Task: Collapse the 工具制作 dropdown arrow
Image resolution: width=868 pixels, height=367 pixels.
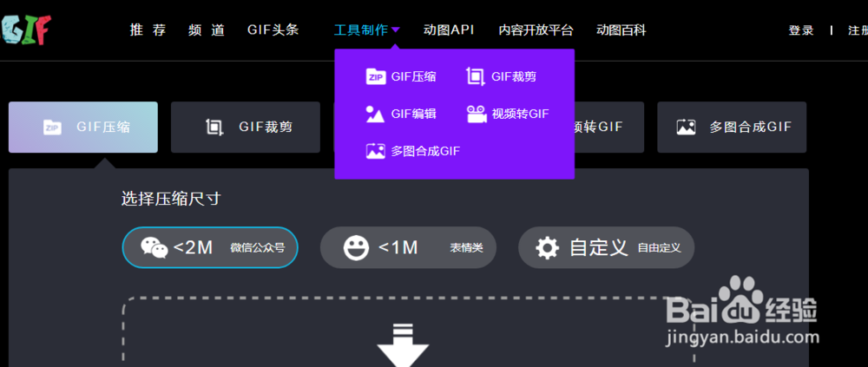Action: pos(395,30)
